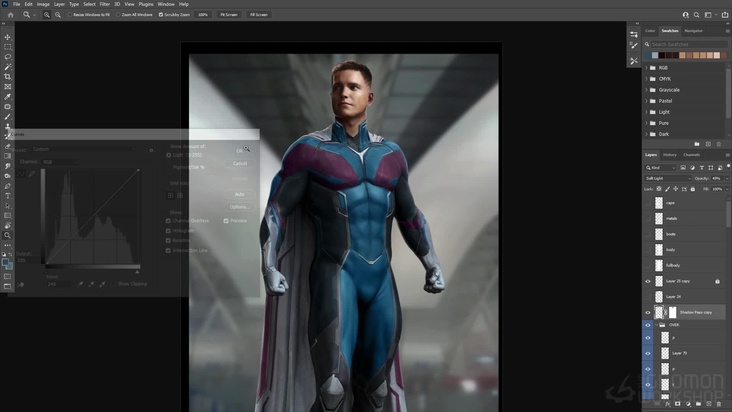This screenshot has width=732, height=412.
Task: Open the Filter menu
Action: [x=105, y=4]
